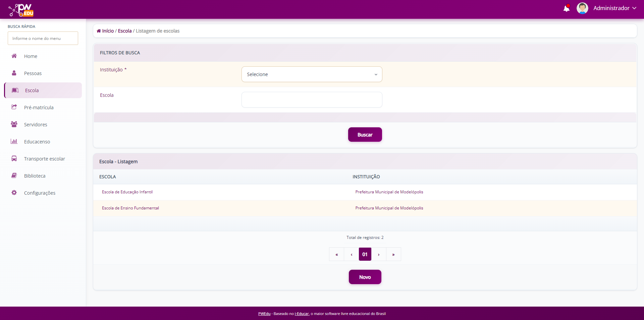Click the notification bell icon

coord(566,8)
